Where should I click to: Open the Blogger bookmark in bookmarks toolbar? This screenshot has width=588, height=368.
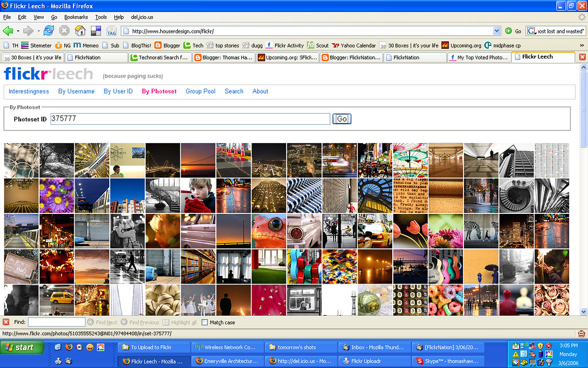click(x=167, y=45)
